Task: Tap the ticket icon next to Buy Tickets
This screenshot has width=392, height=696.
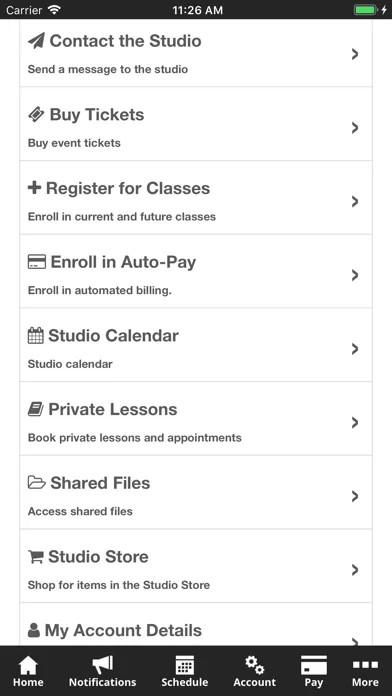Action: pyautogui.click(x=36, y=115)
